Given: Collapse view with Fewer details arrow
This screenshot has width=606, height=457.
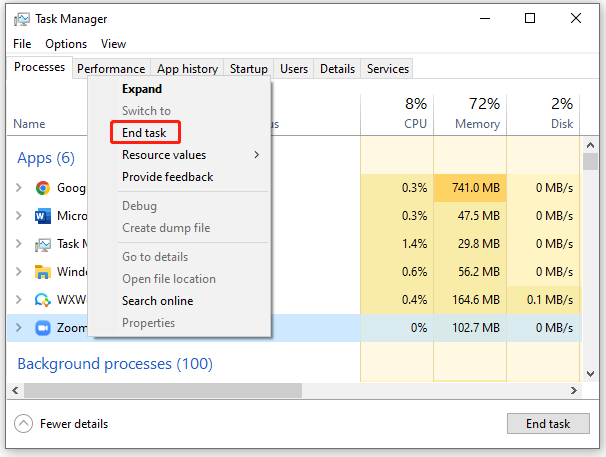Looking at the screenshot, I should pos(24,424).
